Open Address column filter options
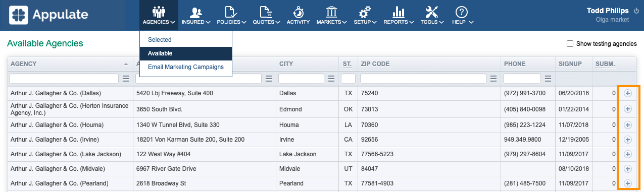The width and height of the screenshot is (644, 192). pos(269,79)
